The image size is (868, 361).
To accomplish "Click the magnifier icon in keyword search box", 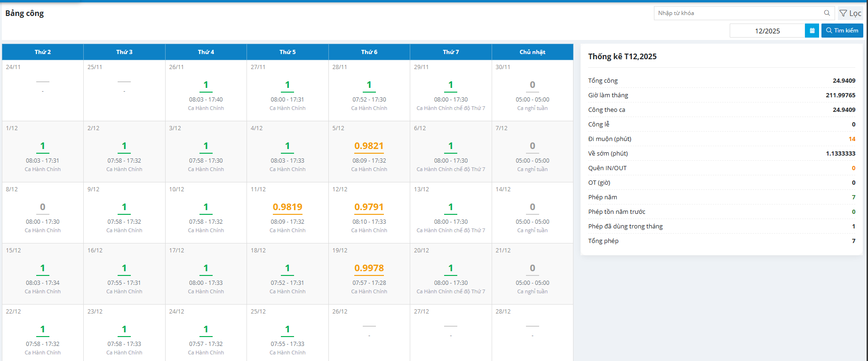I will click(x=827, y=13).
